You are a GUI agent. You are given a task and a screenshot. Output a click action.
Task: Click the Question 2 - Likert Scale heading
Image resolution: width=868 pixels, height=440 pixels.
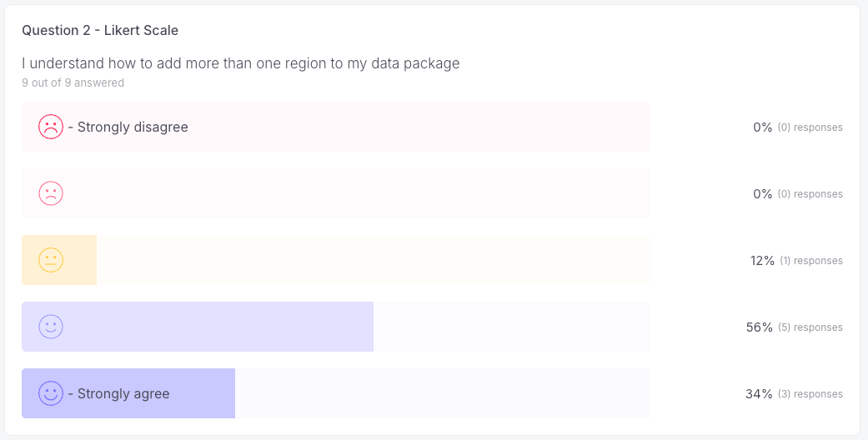tap(100, 31)
